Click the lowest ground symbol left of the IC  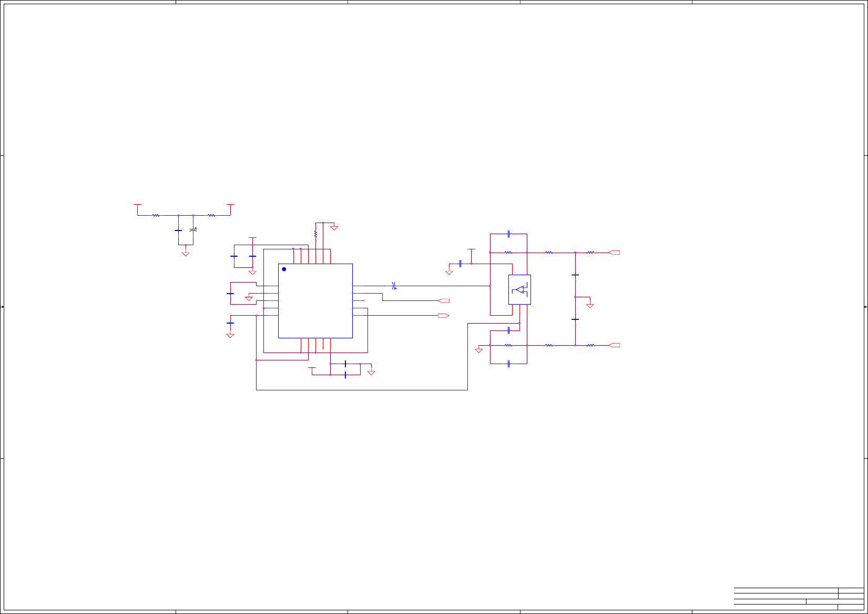[x=230, y=335]
